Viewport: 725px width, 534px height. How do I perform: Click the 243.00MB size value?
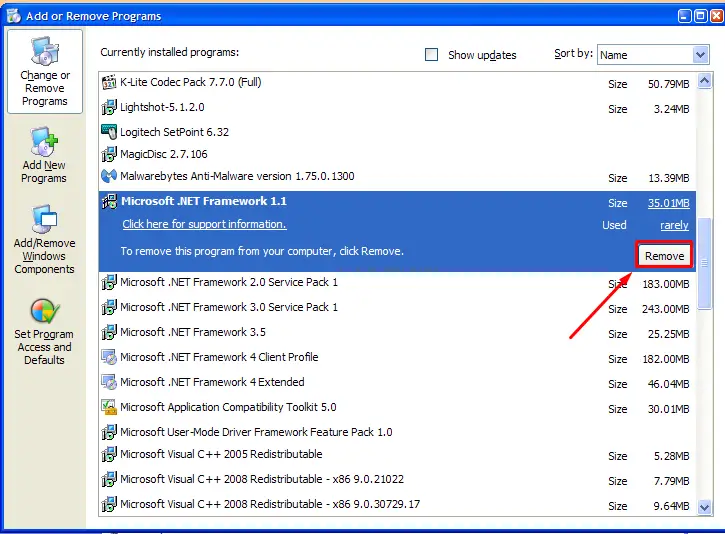point(665,309)
